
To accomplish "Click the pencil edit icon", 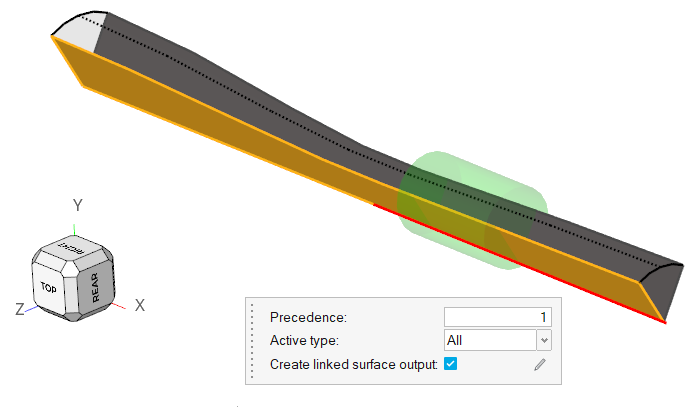I will pyautogui.click(x=540, y=364).
